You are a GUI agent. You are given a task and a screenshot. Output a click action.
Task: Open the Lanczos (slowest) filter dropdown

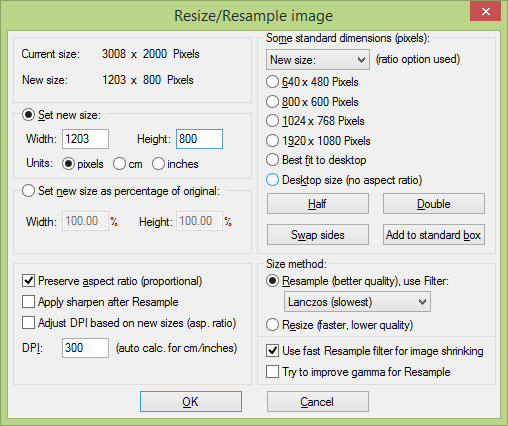357,302
